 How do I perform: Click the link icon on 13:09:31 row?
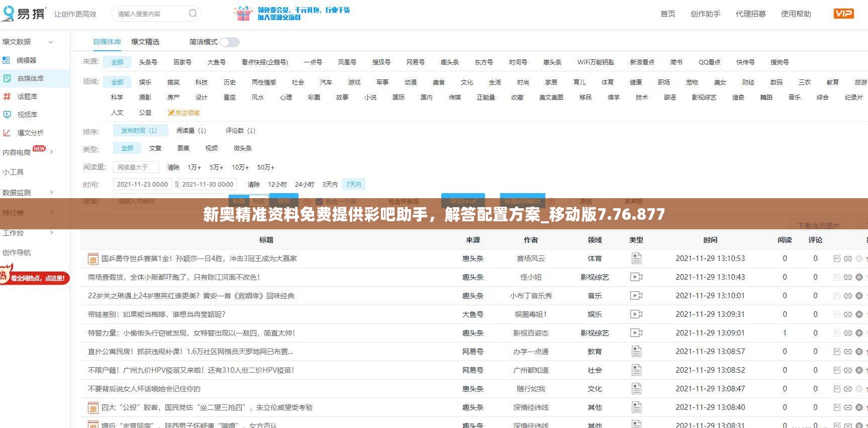[848, 314]
